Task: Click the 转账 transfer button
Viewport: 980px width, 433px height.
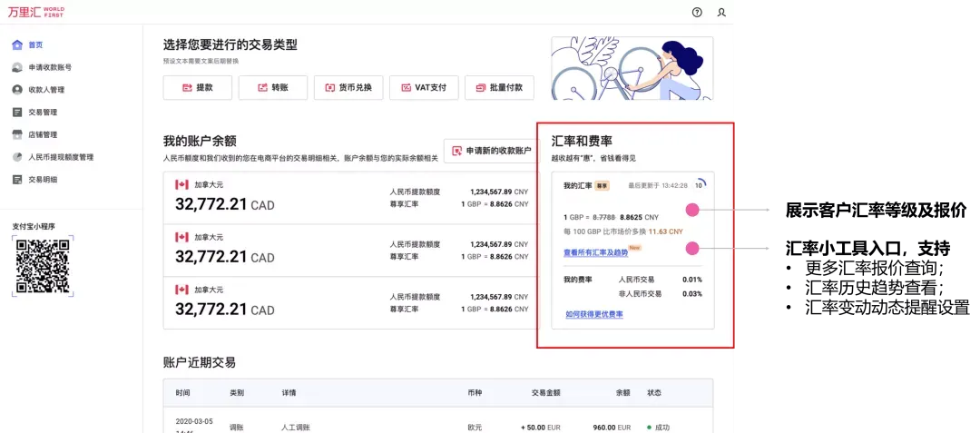Action: click(x=272, y=88)
